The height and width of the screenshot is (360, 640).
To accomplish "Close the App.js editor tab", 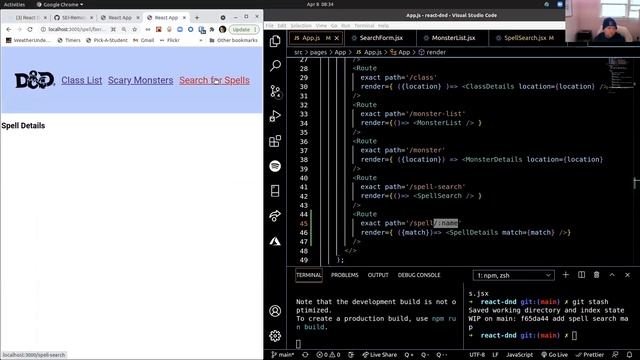I will coord(337,38).
